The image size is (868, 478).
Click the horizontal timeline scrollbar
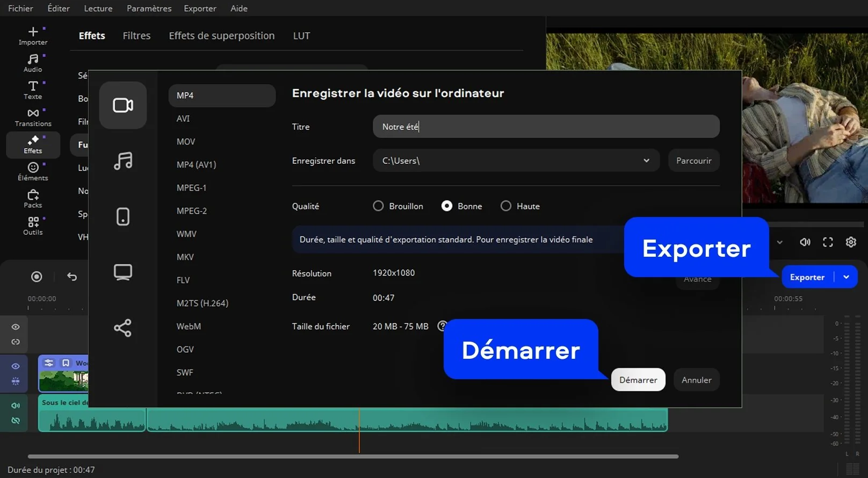[353, 457]
